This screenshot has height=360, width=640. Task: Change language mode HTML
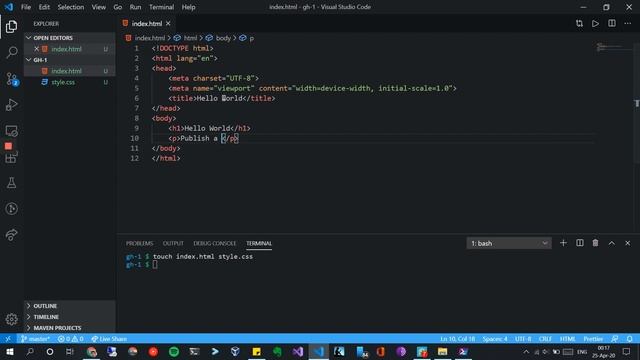coord(567,339)
